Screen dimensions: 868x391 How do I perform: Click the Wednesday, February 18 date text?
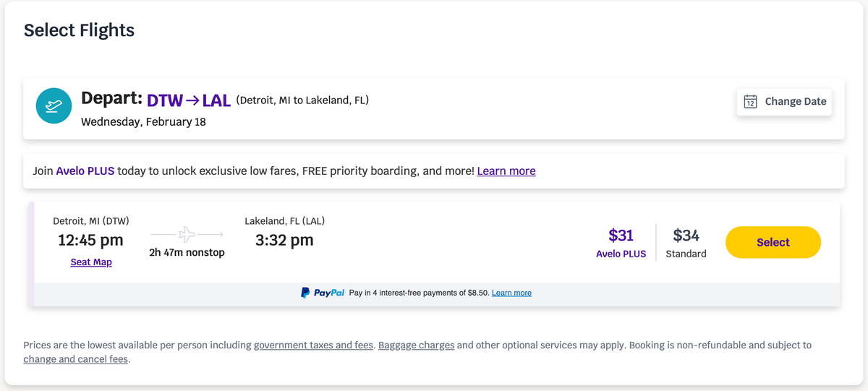[x=143, y=121]
